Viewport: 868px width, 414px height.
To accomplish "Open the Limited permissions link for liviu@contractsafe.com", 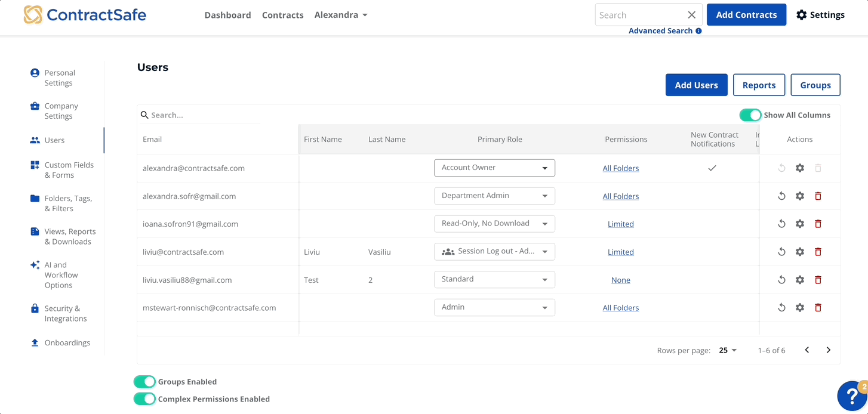I will pos(620,252).
